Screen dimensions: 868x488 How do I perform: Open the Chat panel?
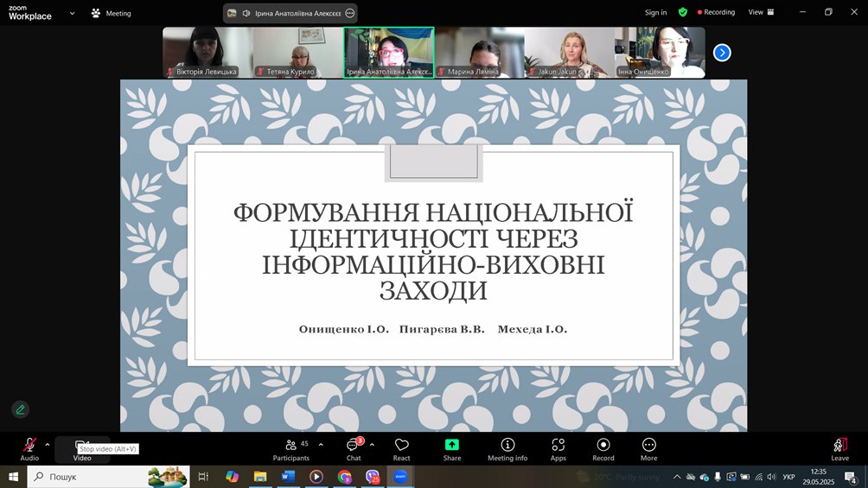[354, 449]
